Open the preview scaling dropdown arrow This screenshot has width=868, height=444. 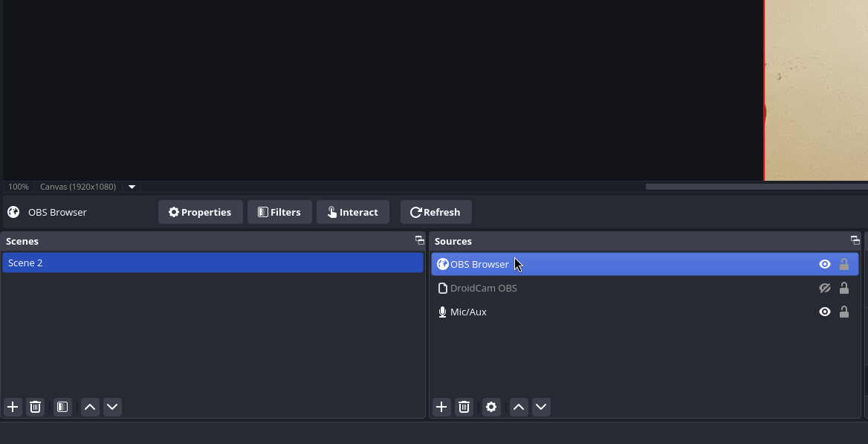132,187
